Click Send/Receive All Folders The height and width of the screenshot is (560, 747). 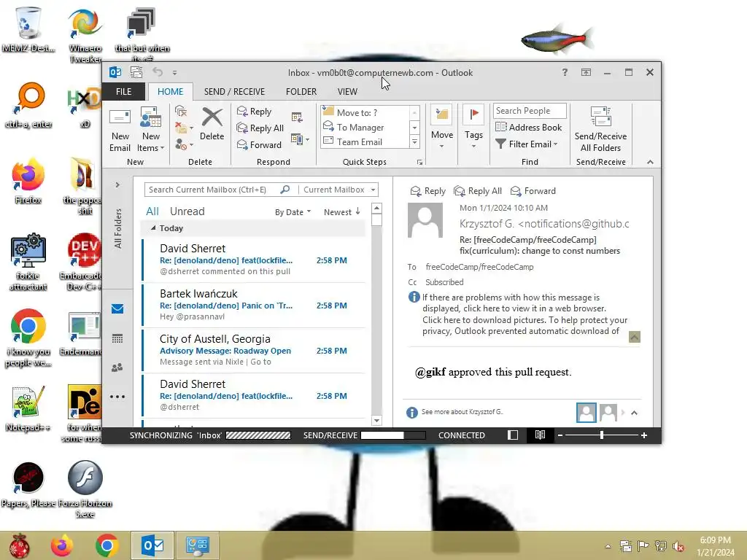coord(600,130)
